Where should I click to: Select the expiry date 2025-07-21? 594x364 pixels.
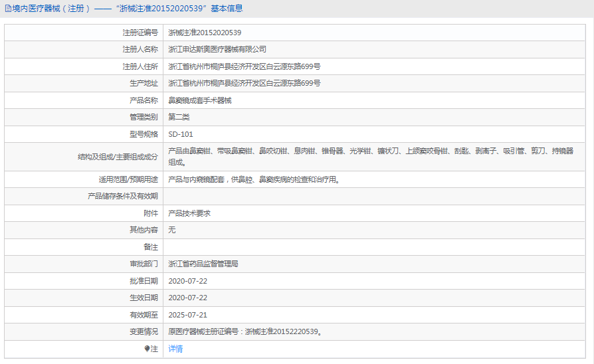point(188,315)
